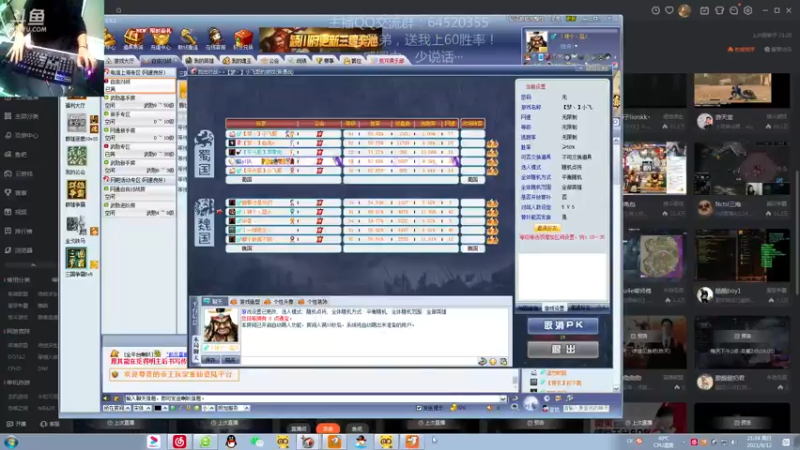Open 视频 in Douyu sidebar
Screen dimensions: 800x450
tap(16, 212)
